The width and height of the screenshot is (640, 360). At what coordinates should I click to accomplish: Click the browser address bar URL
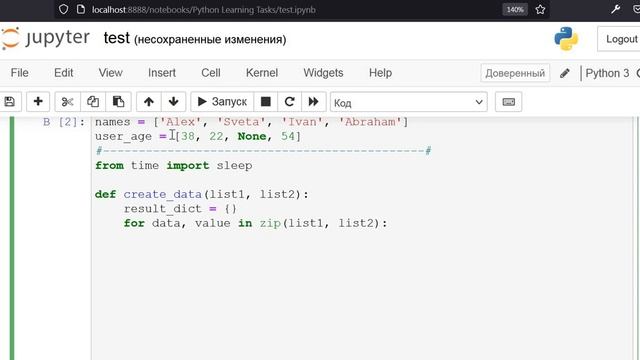point(204,9)
